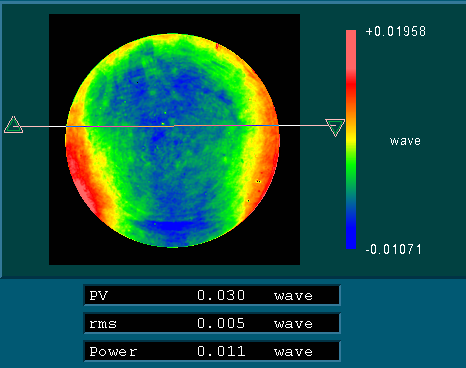The width and height of the screenshot is (466, 368).
Task: Click the right downward triangle slice marker
Action: coord(335,127)
